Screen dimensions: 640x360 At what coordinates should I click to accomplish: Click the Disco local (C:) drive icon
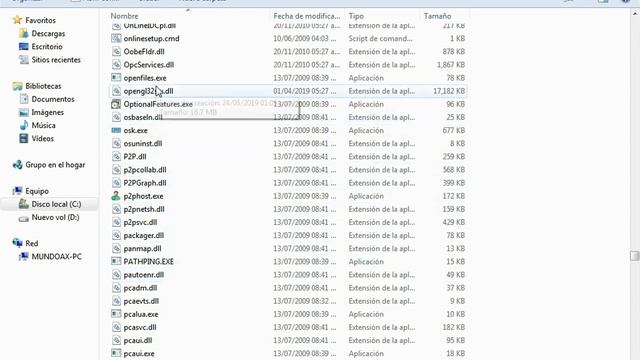24,204
